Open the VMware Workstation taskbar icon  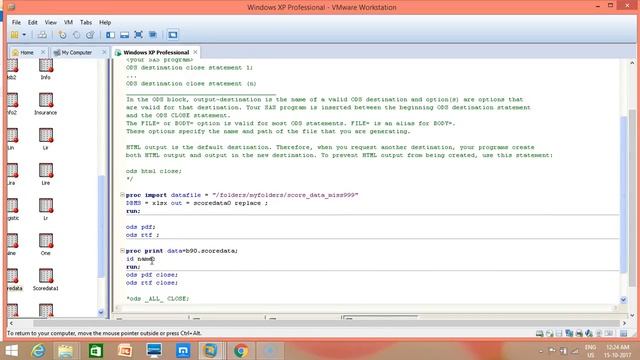click(x=210, y=351)
